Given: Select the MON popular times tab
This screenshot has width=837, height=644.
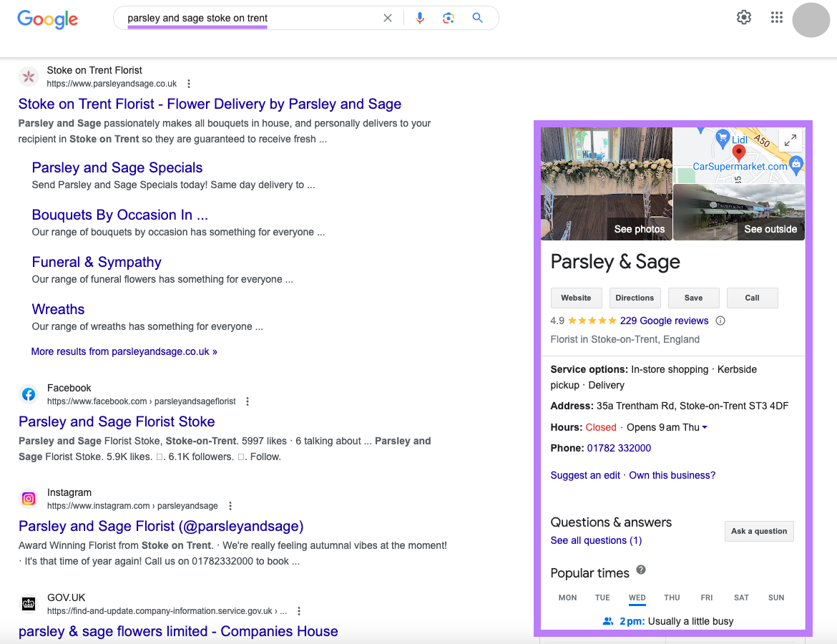Looking at the screenshot, I should pyautogui.click(x=567, y=597).
